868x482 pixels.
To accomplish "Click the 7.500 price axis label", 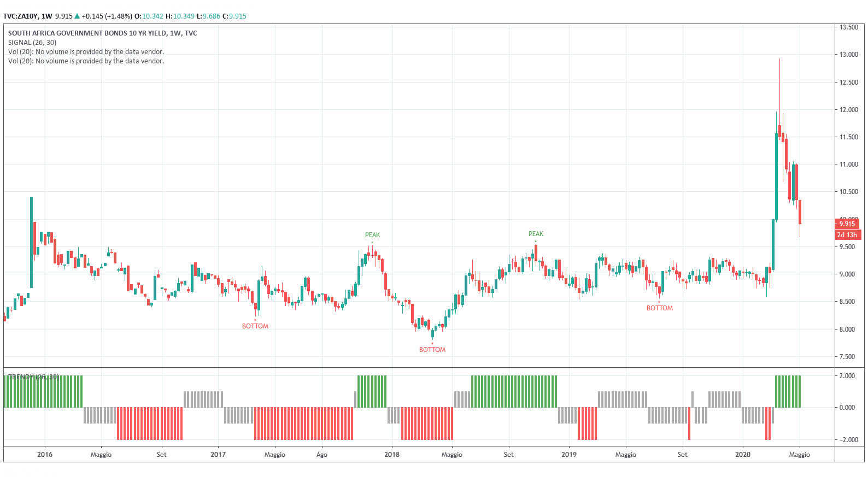I will (x=847, y=357).
